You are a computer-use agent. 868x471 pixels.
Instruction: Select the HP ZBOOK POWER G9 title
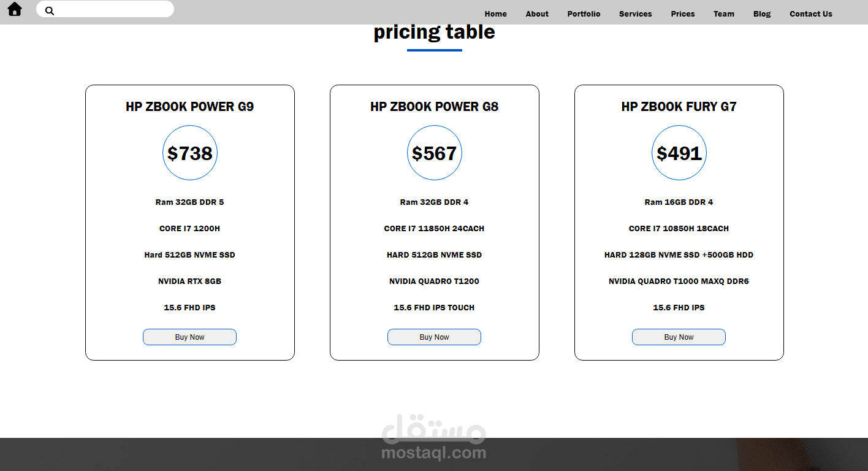coord(190,107)
